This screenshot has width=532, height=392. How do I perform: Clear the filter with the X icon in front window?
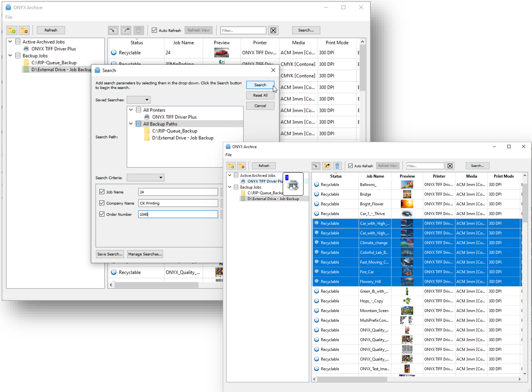(x=450, y=166)
